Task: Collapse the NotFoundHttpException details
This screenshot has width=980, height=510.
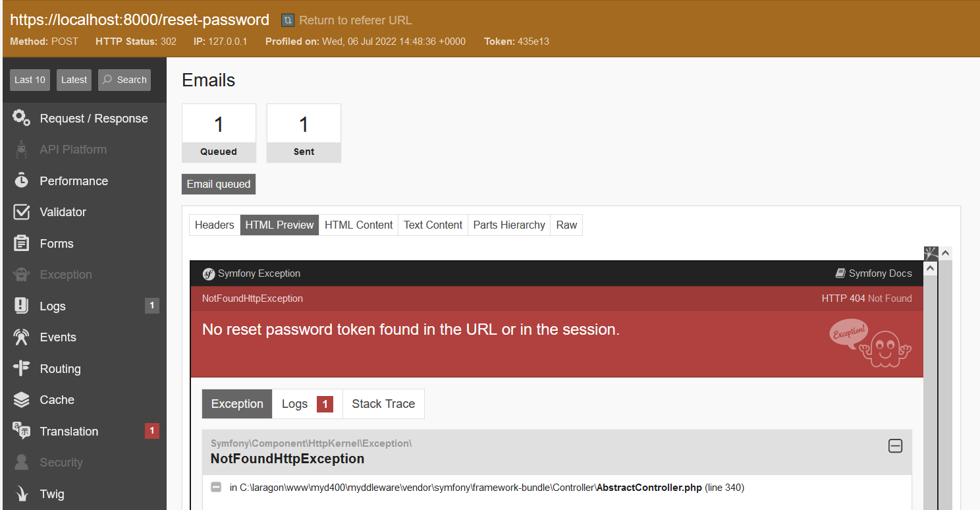Action: coord(895,446)
